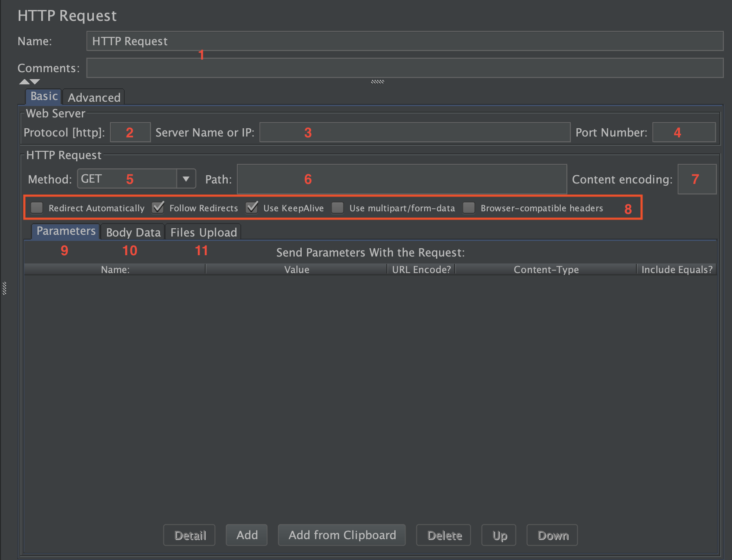Enable Use multipart/form-data option

[x=338, y=208]
